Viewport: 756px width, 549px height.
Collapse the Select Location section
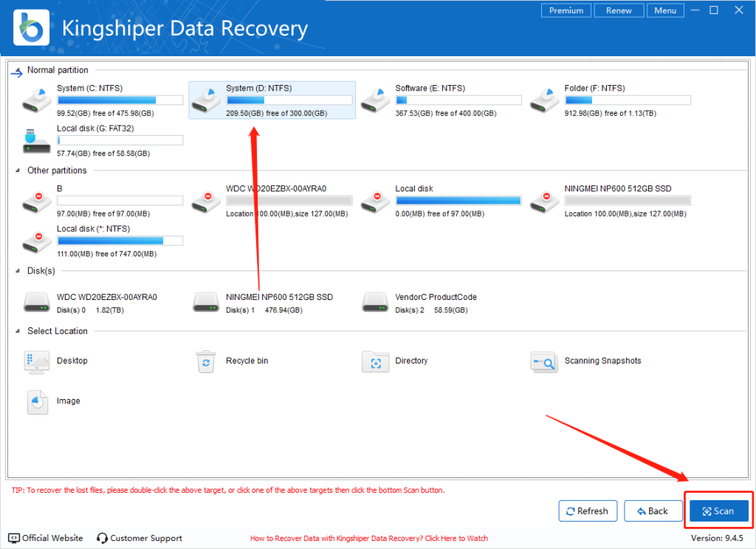point(18,332)
